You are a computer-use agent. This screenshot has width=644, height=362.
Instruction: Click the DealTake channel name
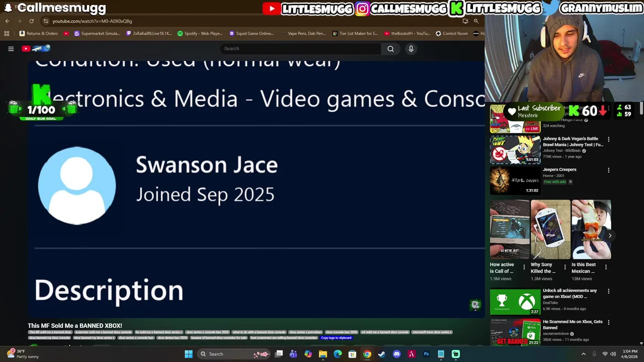click(x=550, y=303)
